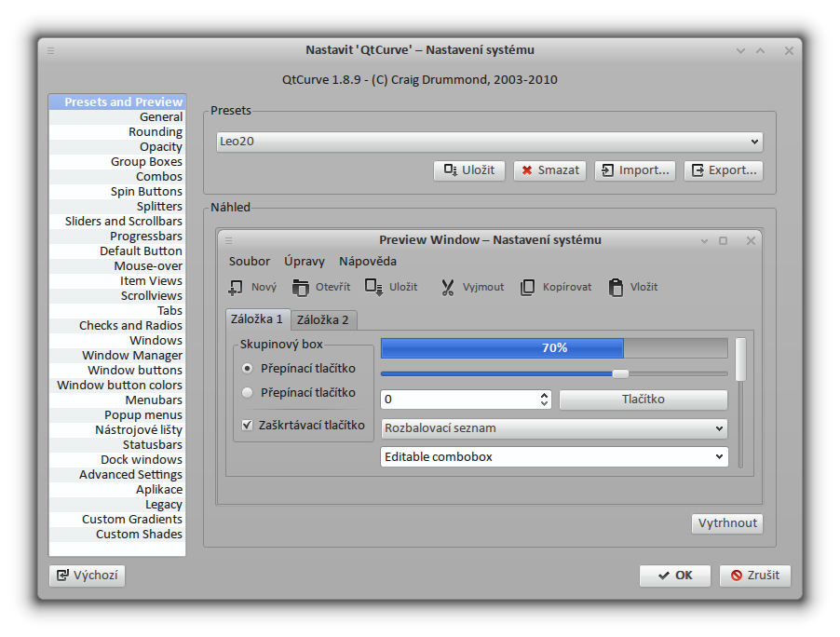Expand the Editable combobox arrow
This screenshot has width=840, height=637.
click(x=719, y=457)
